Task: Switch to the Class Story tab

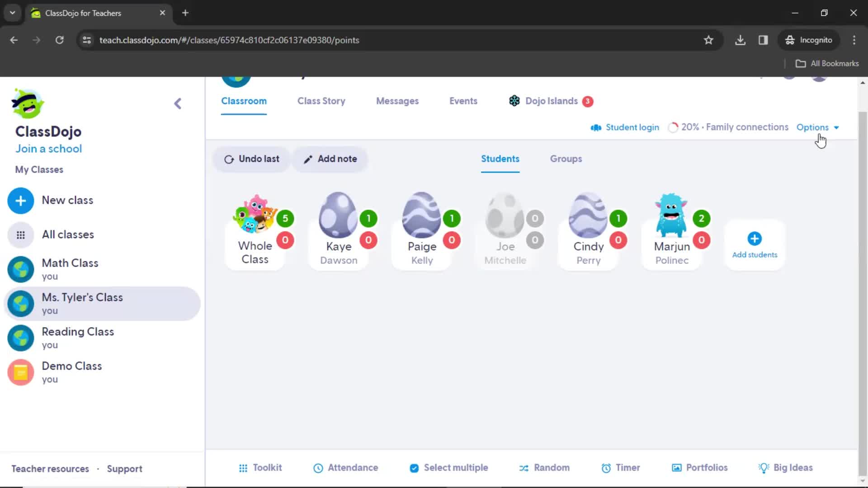Action: tap(321, 101)
